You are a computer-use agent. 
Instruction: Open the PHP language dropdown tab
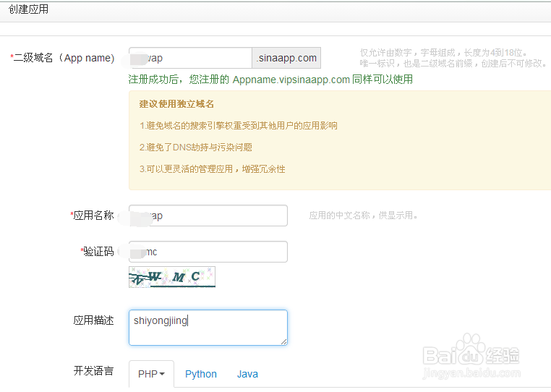(151, 374)
